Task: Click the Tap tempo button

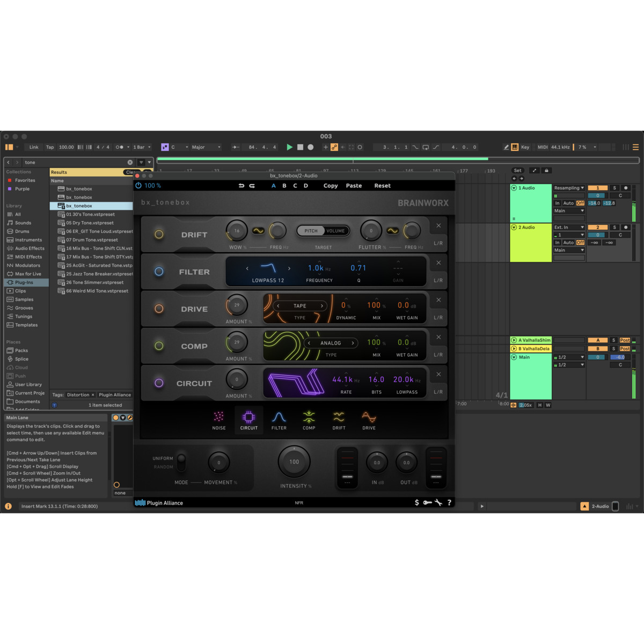Action: 50,147
